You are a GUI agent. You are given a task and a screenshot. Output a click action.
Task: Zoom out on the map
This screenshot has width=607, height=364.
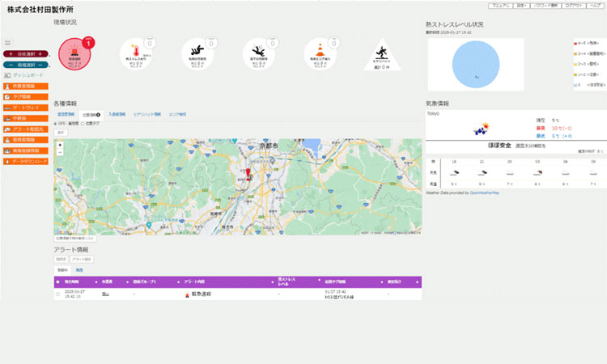click(59, 152)
